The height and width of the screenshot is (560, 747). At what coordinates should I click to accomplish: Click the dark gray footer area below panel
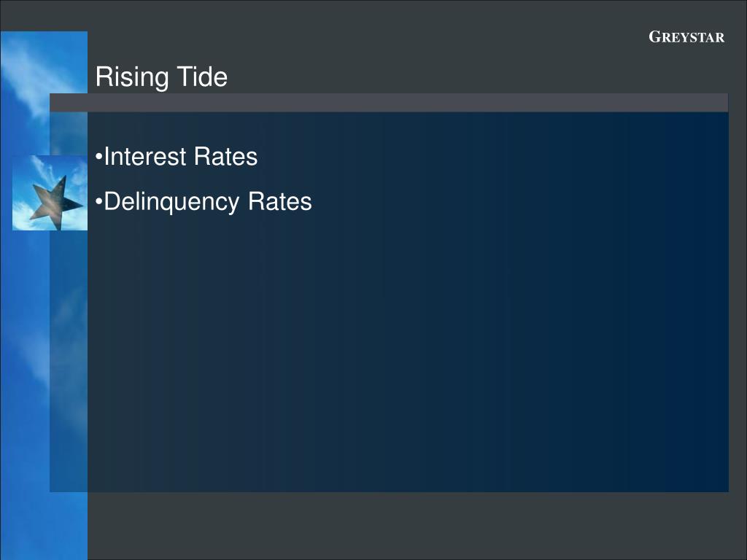(417, 526)
